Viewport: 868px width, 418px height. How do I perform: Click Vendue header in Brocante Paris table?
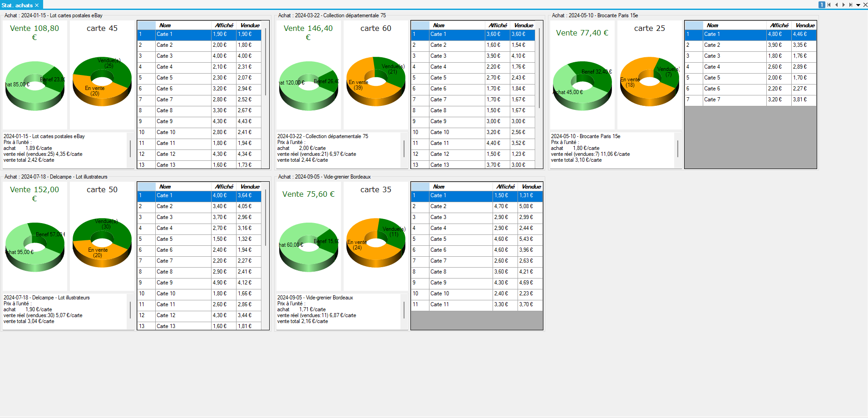pos(804,25)
